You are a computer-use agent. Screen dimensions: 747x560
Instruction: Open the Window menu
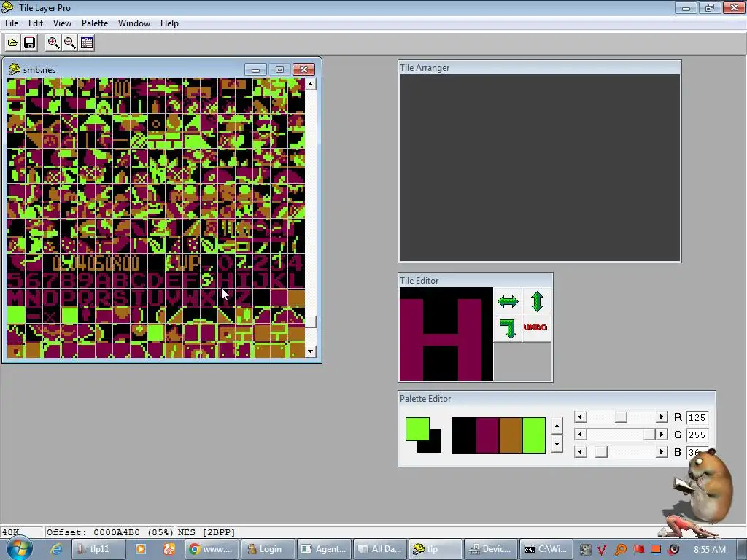tap(134, 23)
